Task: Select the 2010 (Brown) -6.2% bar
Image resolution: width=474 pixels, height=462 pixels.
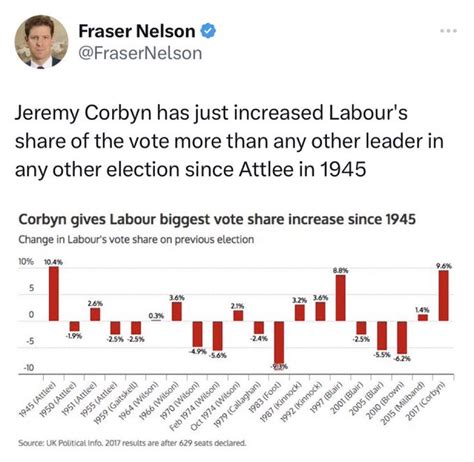Action: point(402,337)
